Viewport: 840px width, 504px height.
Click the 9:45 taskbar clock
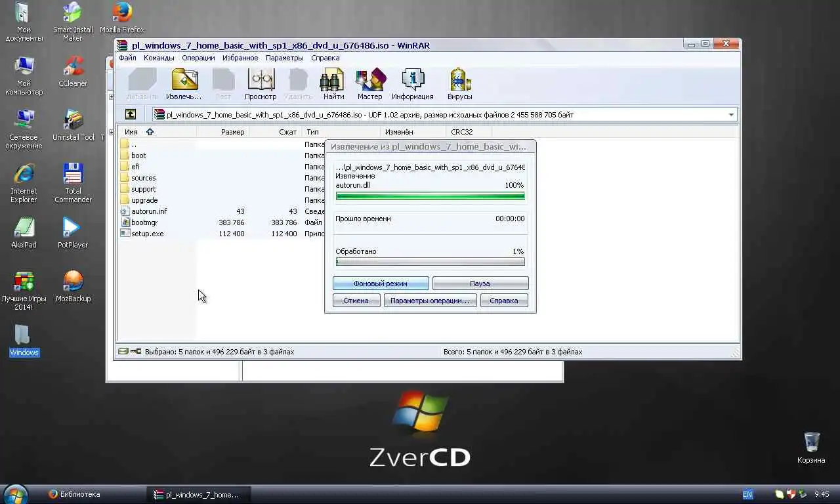822,494
